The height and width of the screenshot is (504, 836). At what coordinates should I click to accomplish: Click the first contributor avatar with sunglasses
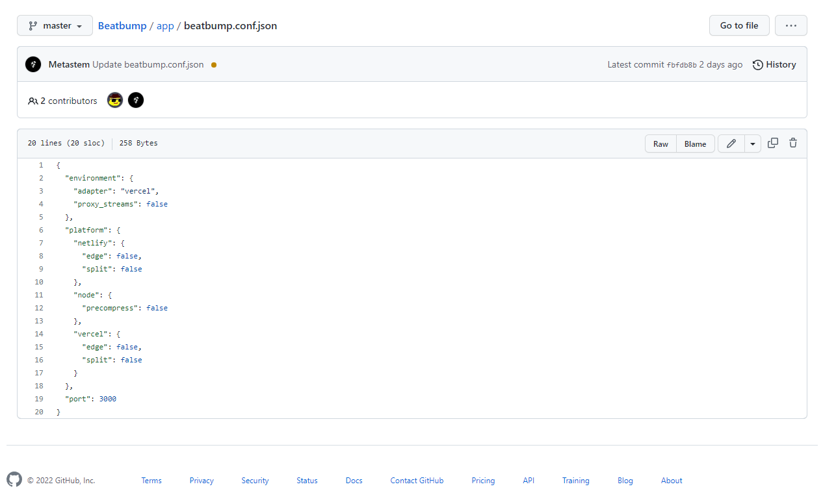pos(115,100)
